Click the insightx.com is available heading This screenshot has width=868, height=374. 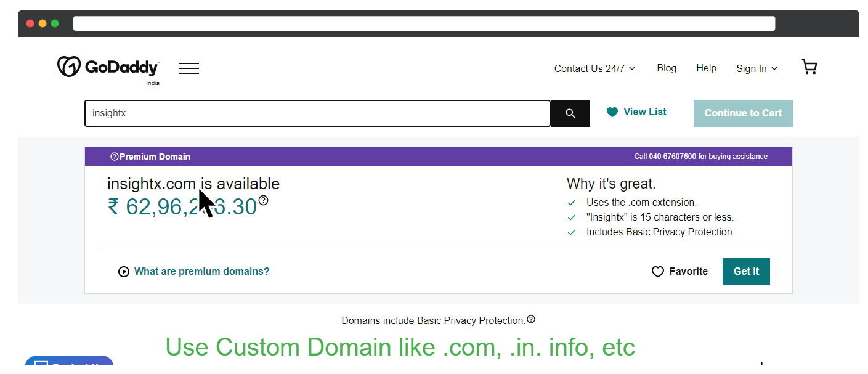(x=193, y=184)
